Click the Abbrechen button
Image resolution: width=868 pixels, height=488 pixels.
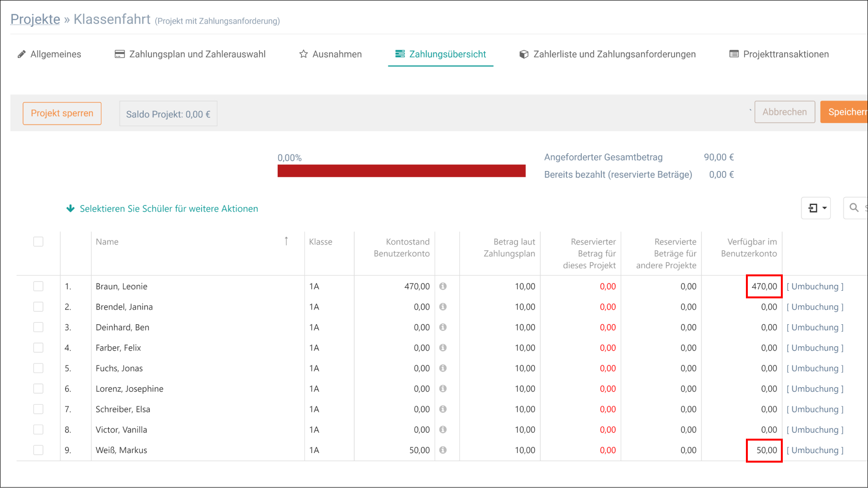[x=785, y=112]
